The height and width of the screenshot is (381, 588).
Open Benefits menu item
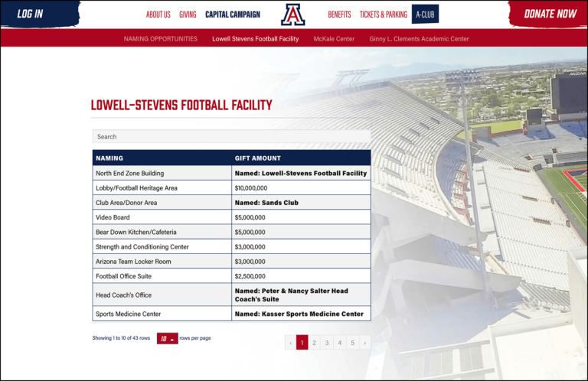point(339,15)
